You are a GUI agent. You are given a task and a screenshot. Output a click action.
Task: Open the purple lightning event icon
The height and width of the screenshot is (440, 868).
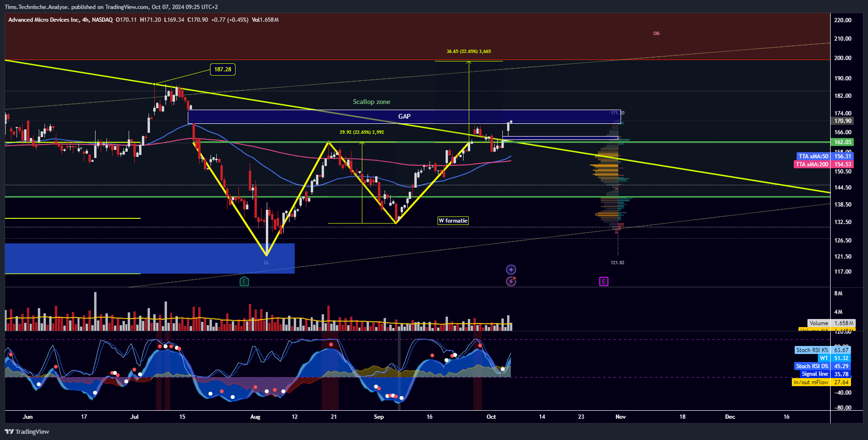(511, 282)
